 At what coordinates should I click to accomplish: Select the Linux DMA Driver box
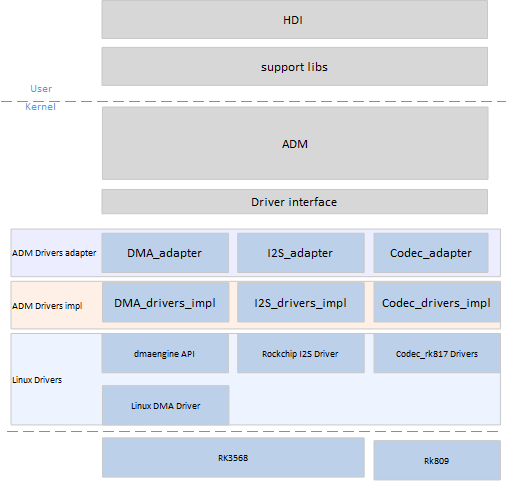pyautogui.click(x=166, y=405)
